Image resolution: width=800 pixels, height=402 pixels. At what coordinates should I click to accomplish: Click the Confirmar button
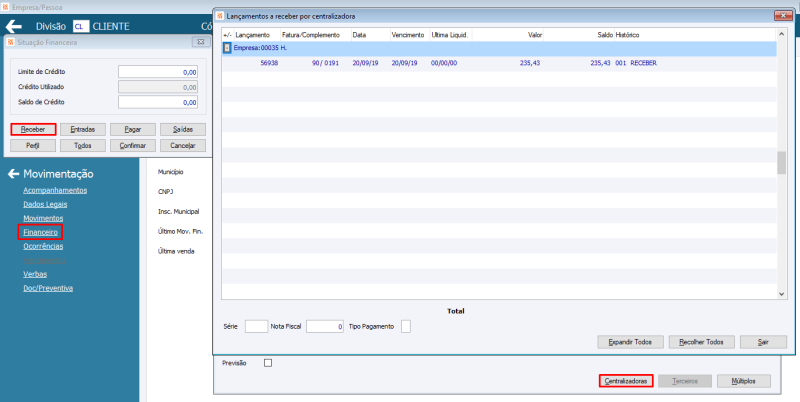[133, 145]
